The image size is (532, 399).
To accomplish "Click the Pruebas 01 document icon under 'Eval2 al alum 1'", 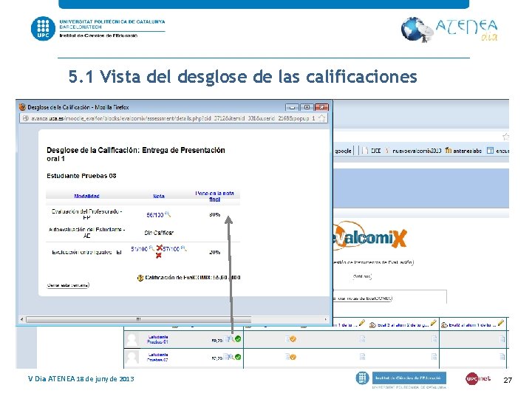I will tap(502, 338).
